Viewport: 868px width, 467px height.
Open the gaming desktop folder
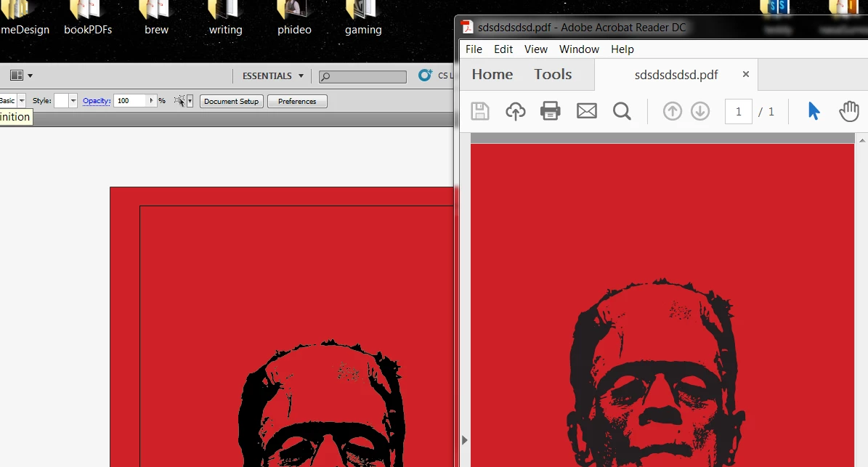point(363,18)
